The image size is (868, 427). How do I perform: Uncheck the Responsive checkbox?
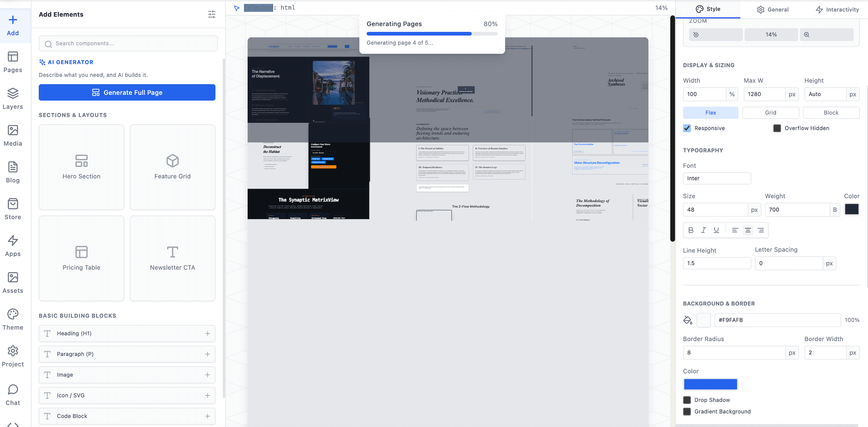pos(687,128)
